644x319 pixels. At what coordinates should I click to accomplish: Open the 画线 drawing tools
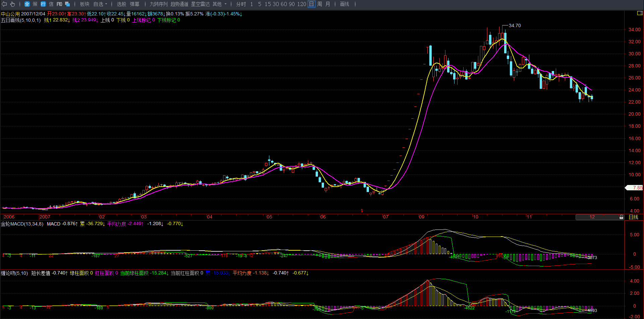(344, 4)
